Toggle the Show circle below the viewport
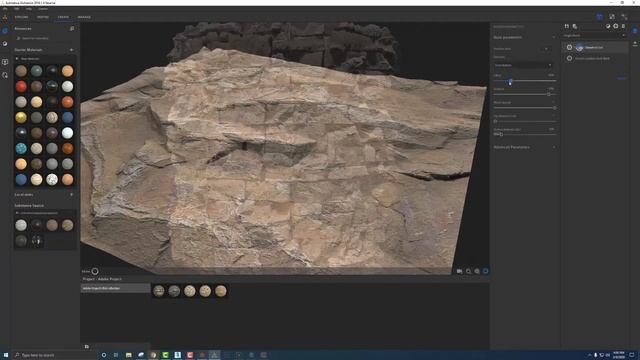Screen dimensions: 640x360 (x=95, y=271)
